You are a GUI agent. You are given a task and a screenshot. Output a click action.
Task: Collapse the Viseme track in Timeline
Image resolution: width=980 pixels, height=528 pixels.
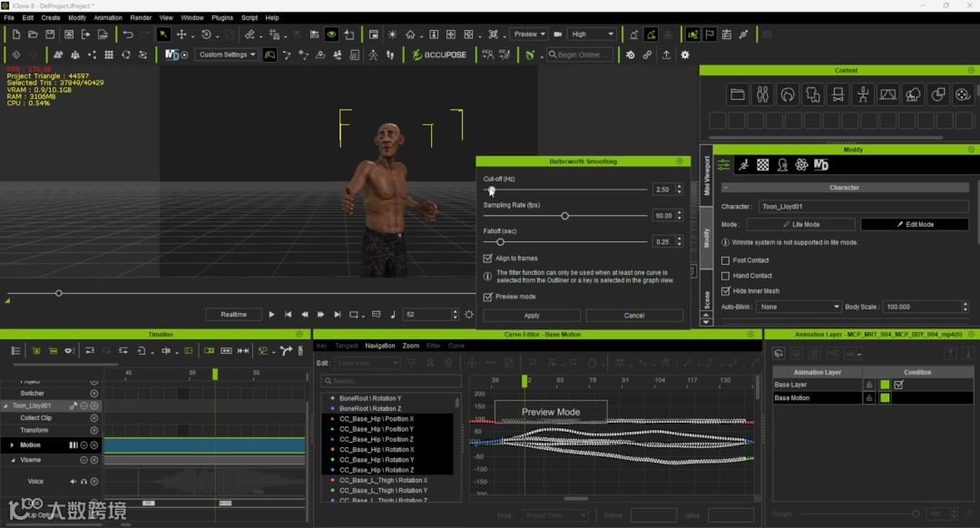13,460
